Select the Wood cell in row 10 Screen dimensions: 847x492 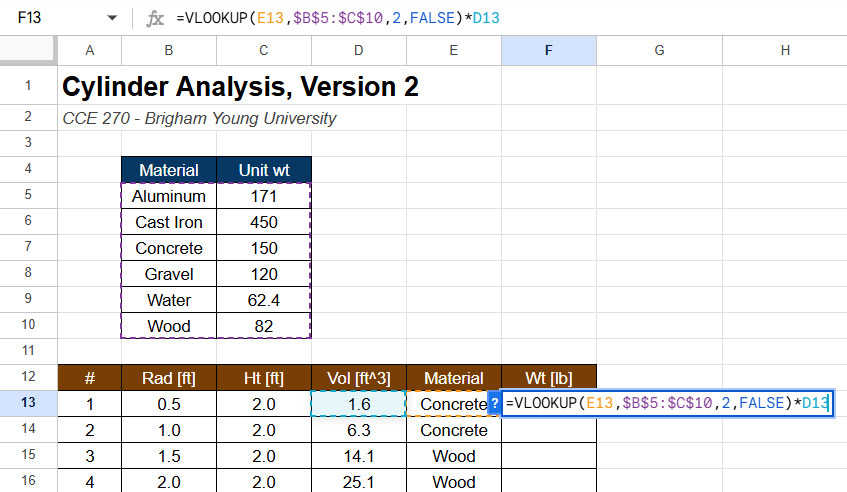[x=169, y=326]
